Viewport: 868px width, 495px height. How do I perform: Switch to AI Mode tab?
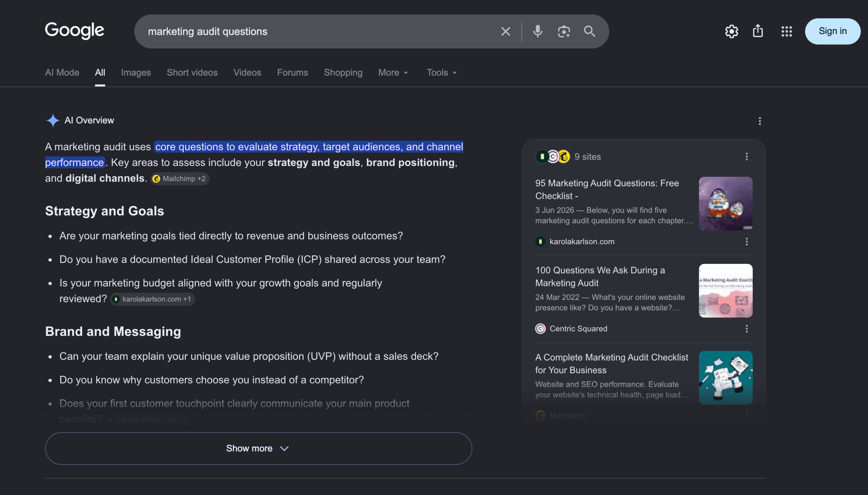62,73
